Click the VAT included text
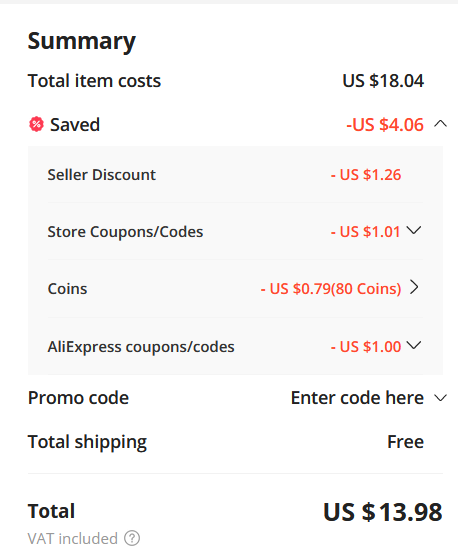The image size is (458, 549). (x=73, y=538)
